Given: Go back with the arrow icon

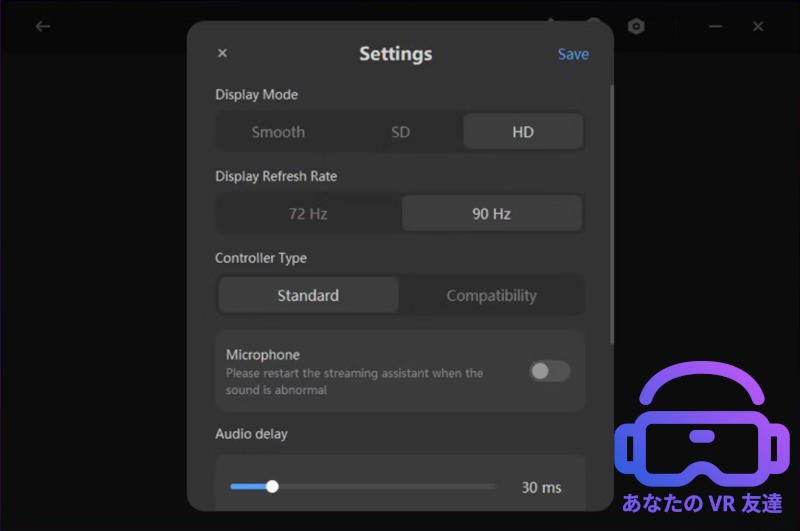Looking at the screenshot, I should point(43,26).
